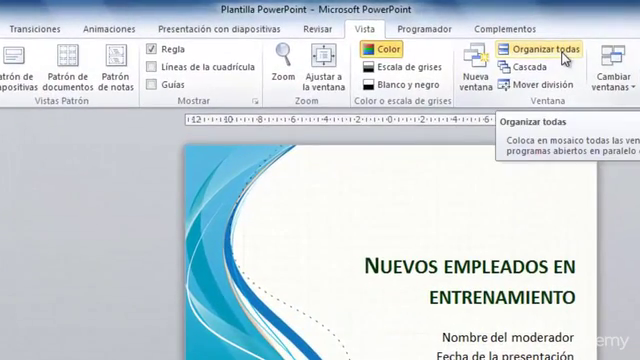The height and width of the screenshot is (360, 640).
Task: Click Organizar todas to tile windows
Action: coord(539,49)
